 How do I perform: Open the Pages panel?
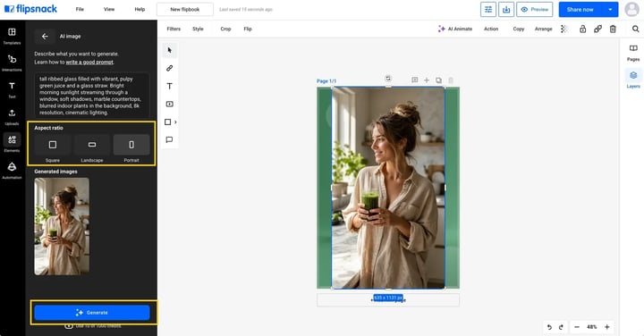point(633,53)
